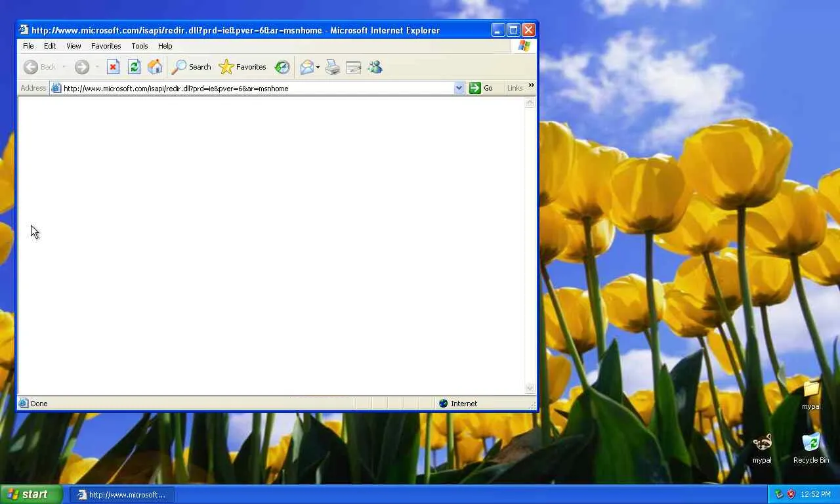Open the address bar URL dropdown

coord(459,88)
